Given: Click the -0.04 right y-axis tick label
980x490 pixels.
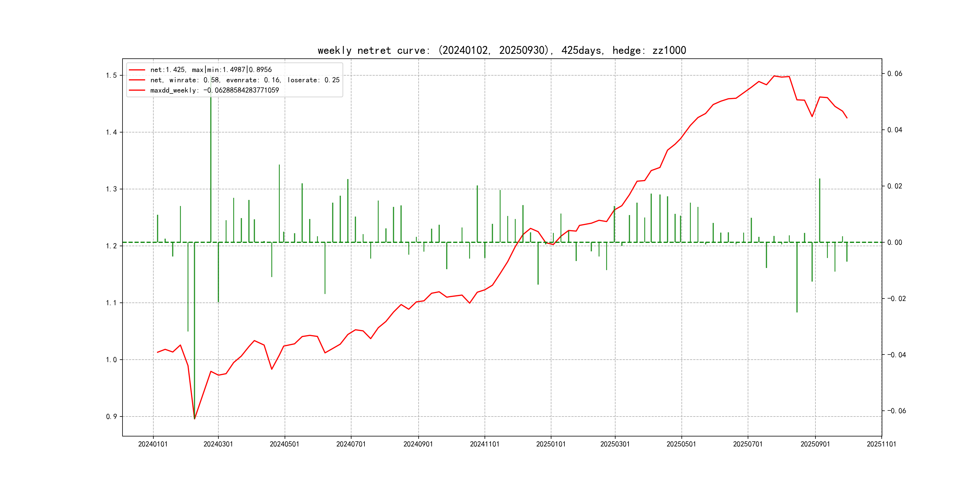Looking at the screenshot, I should pyautogui.click(x=896, y=354).
